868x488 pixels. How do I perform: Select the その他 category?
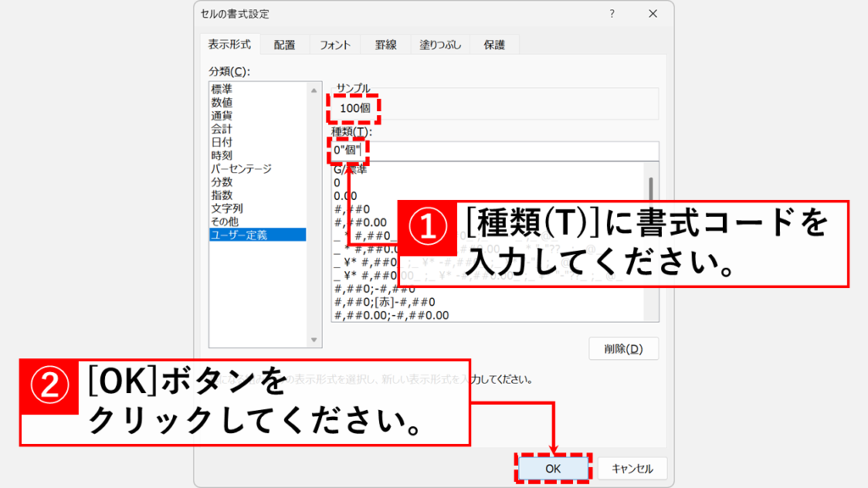point(258,222)
